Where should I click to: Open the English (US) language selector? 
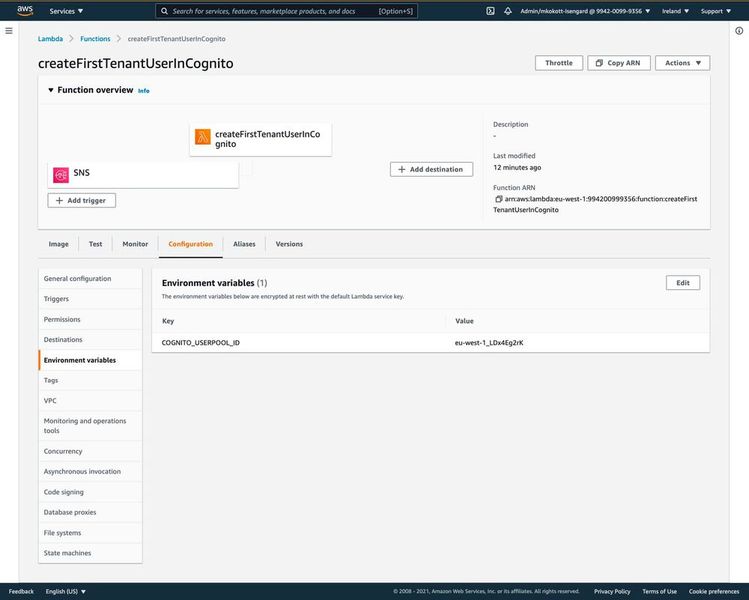coord(65,591)
